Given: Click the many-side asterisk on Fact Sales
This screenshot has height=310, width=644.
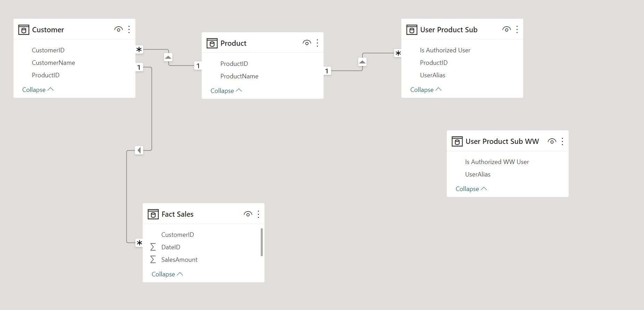Looking at the screenshot, I should click(139, 243).
